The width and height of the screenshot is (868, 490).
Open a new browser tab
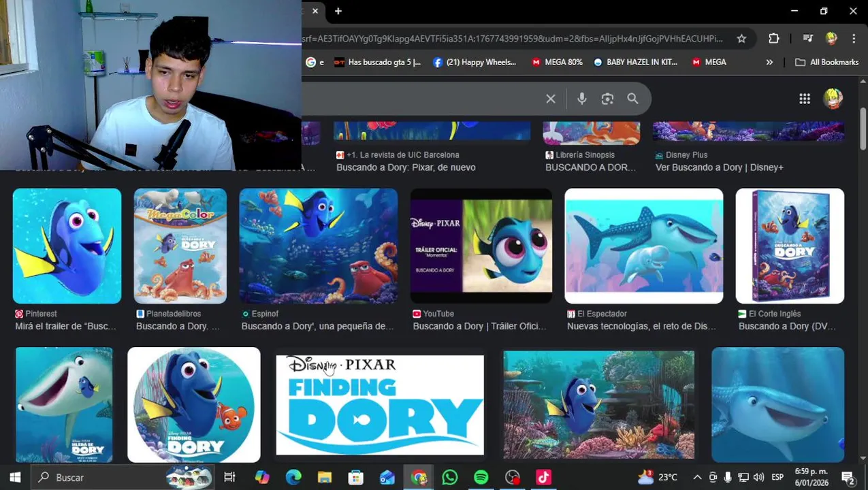point(338,11)
